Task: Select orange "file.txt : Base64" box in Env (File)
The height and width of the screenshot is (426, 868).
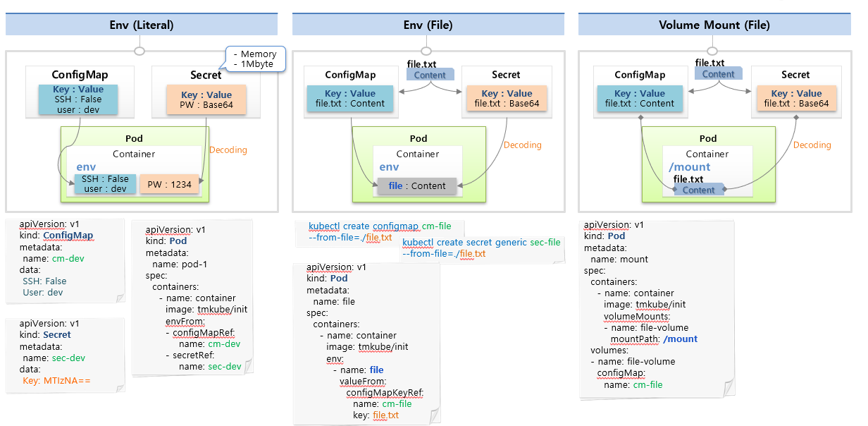Action: coord(507,99)
